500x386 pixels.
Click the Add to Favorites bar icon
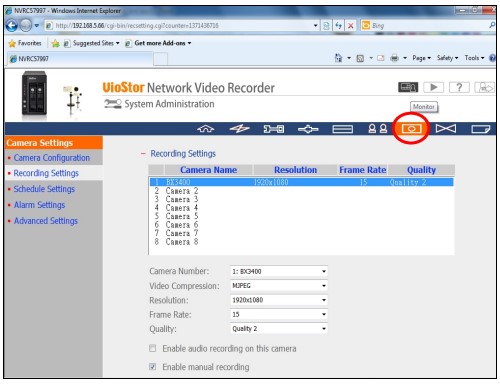pos(55,43)
